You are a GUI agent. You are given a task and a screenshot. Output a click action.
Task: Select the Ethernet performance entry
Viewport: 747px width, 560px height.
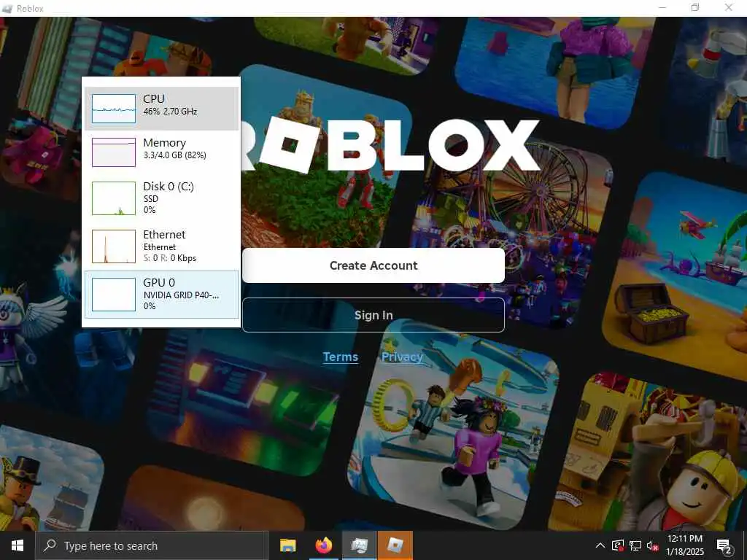coord(161,246)
